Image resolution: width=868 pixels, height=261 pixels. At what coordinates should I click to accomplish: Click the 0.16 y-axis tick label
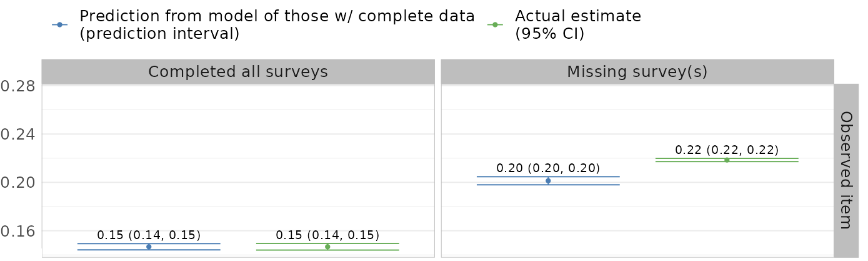(x=17, y=232)
